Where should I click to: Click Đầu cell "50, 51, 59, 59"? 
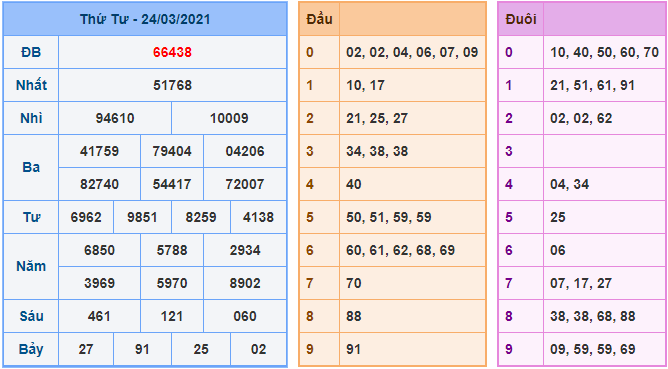tap(389, 217)
